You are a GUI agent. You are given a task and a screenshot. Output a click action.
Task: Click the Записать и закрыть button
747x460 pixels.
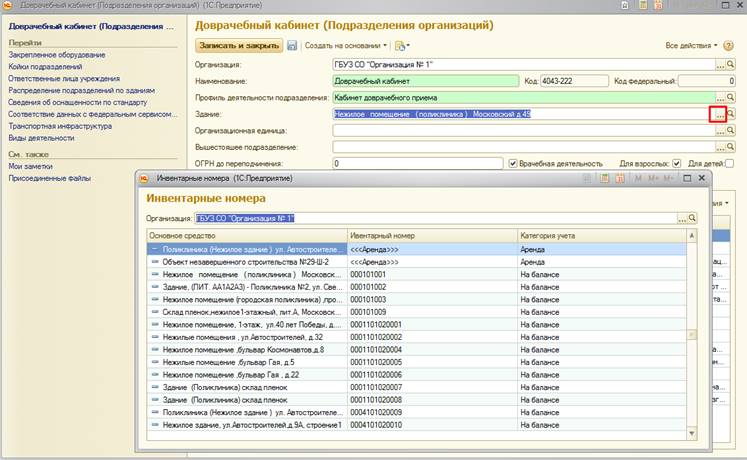coord(239,46)
